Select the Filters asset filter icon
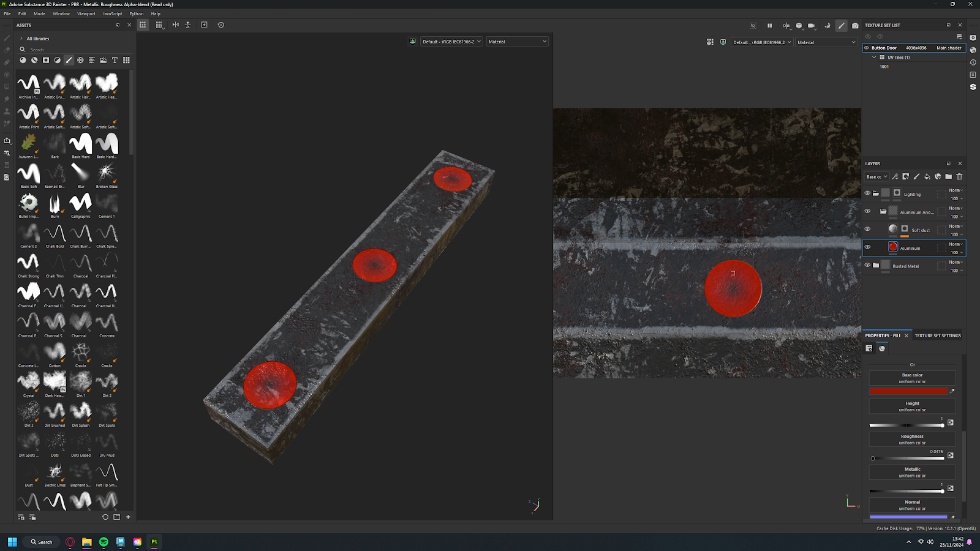The width and height of the screenshot is (980, 551). pyautogui.click(x=58, y=60)
